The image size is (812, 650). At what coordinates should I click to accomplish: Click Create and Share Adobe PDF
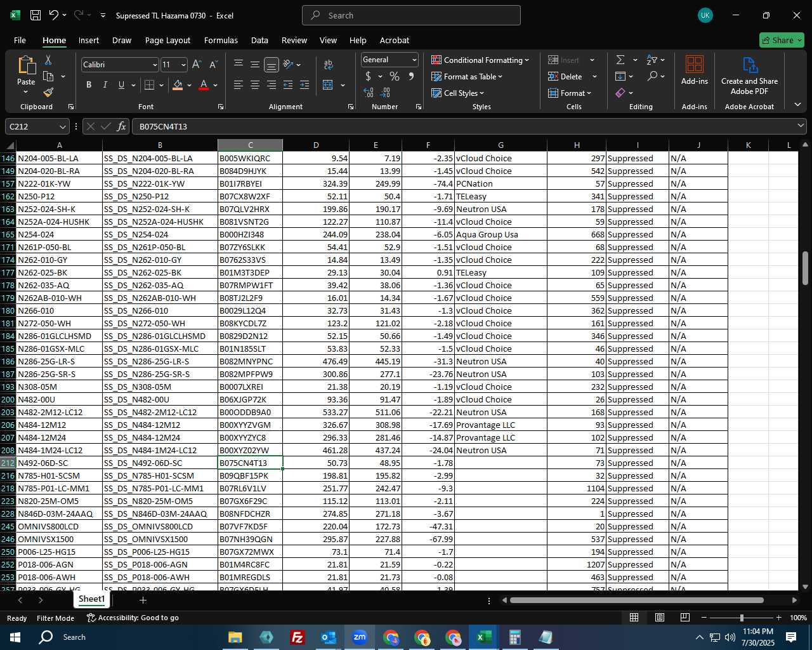coord(749,76)
